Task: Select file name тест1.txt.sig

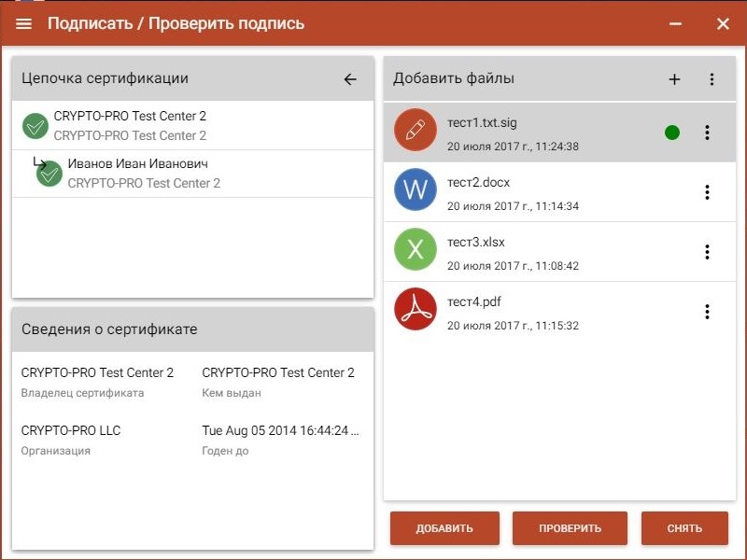Action: (482, 123)
